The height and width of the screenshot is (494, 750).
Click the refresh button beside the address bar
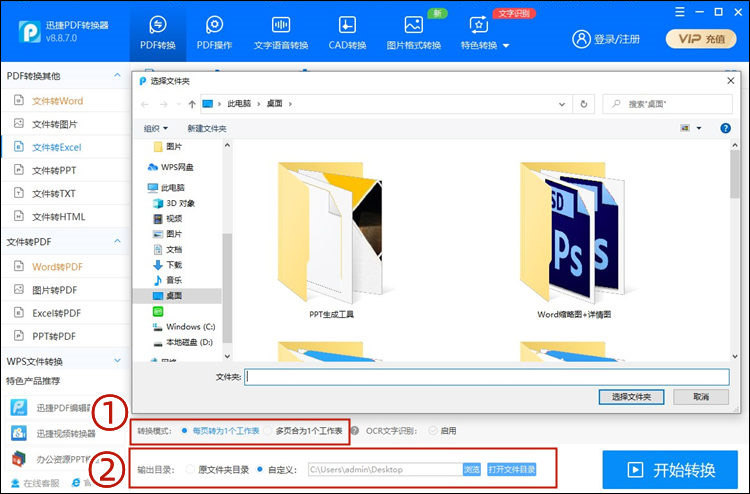583,103
